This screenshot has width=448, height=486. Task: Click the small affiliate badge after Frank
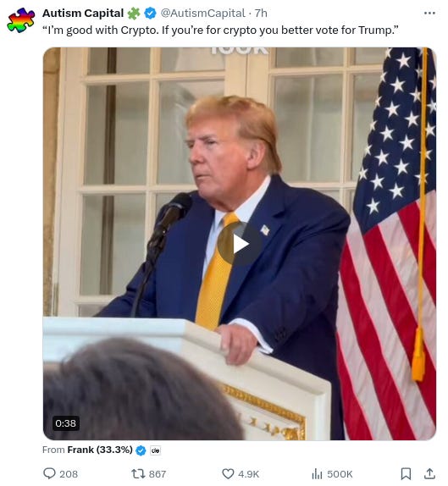tap(155, 450)
